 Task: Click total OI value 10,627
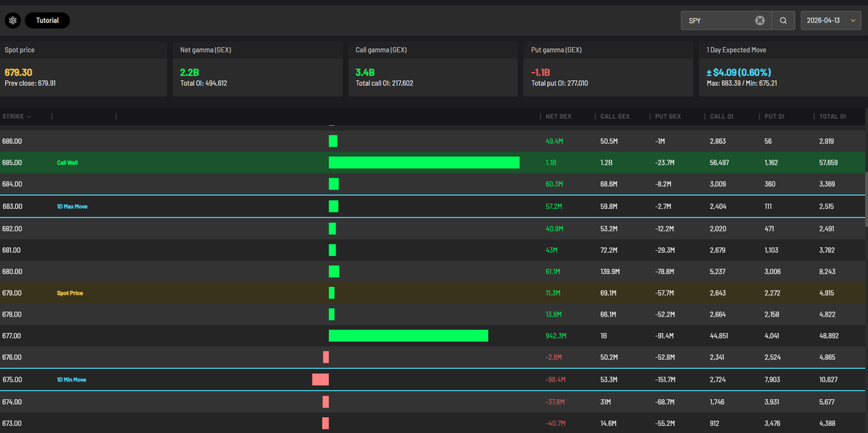tap(830, 380)
